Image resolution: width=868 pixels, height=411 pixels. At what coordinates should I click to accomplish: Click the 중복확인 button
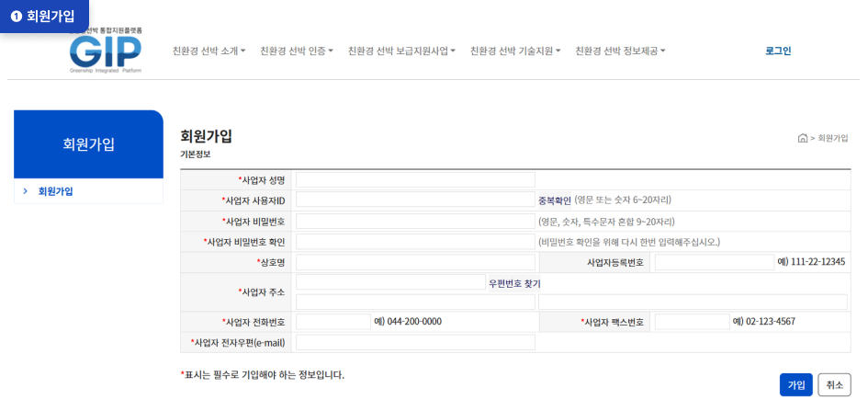click(x=554, y=200)
